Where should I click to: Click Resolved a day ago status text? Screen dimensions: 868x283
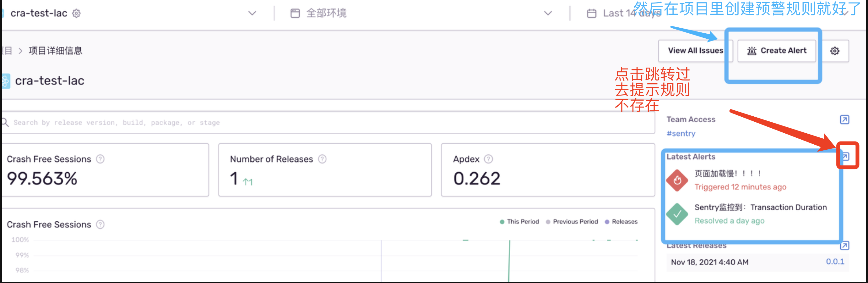pyautogui.click(x=729, y=221)
